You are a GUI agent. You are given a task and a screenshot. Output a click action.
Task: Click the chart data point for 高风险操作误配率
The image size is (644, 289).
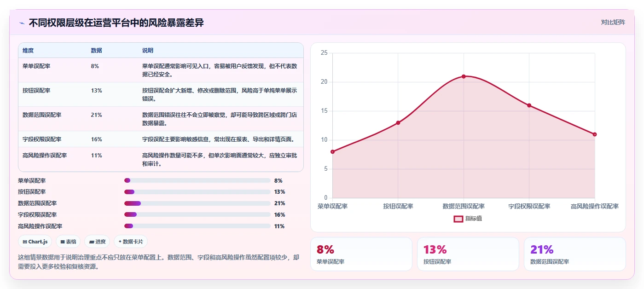click(x=595, y=134)
